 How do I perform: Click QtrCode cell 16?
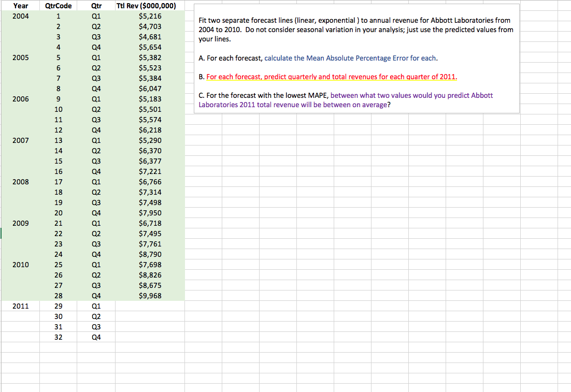pyautogui.click(x=58, y=171)
